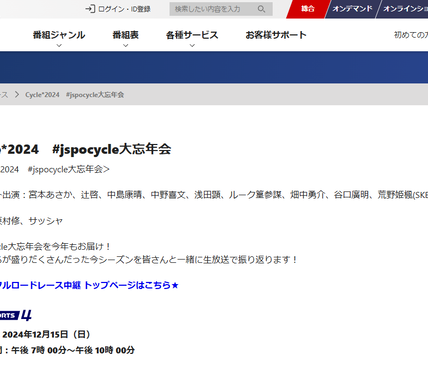Click the J SPORTS 4 channel logo
Viewport: 428px width, 373px height.
(x=16, y=315)
